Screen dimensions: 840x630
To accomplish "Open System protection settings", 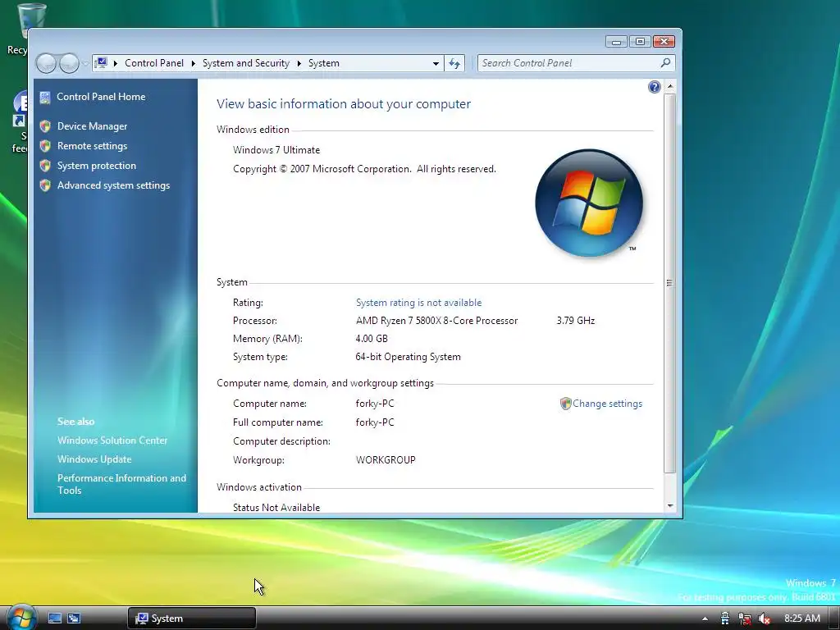I will pyautogui.click(x=97, y=166).
